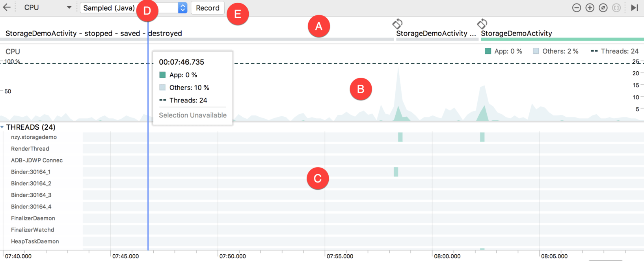Select the Binder:30164_1 thread

pyautogui.click(x=31, y=172)
